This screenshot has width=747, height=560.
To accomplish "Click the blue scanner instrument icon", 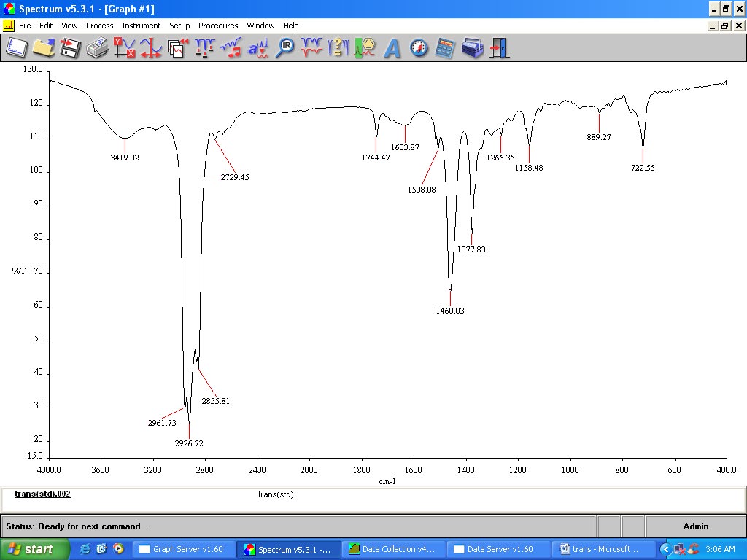I will (x=473, y=48).
